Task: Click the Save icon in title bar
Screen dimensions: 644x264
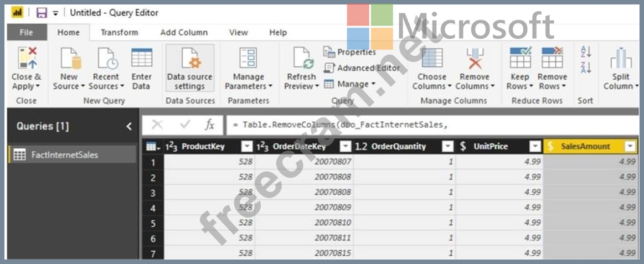Action: pos(42,13)
